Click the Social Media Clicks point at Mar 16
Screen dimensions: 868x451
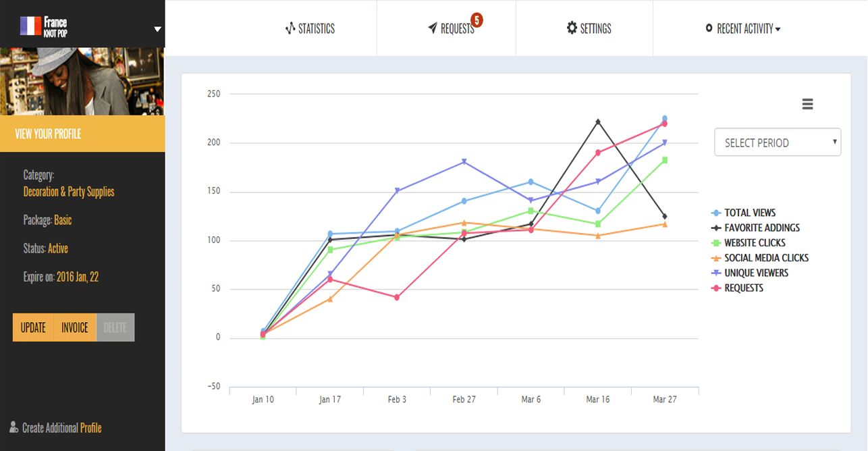(598, 236)
